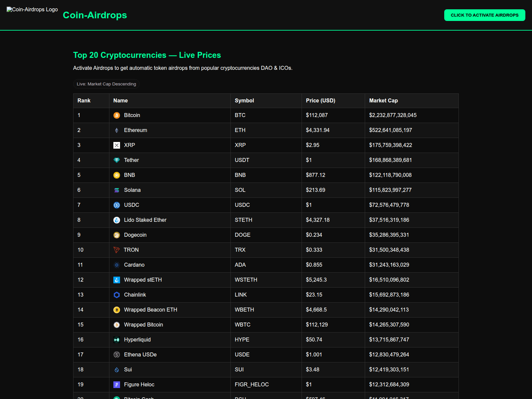
Task: Click the Wrapped Beacon ETH name
Action: 151,310
